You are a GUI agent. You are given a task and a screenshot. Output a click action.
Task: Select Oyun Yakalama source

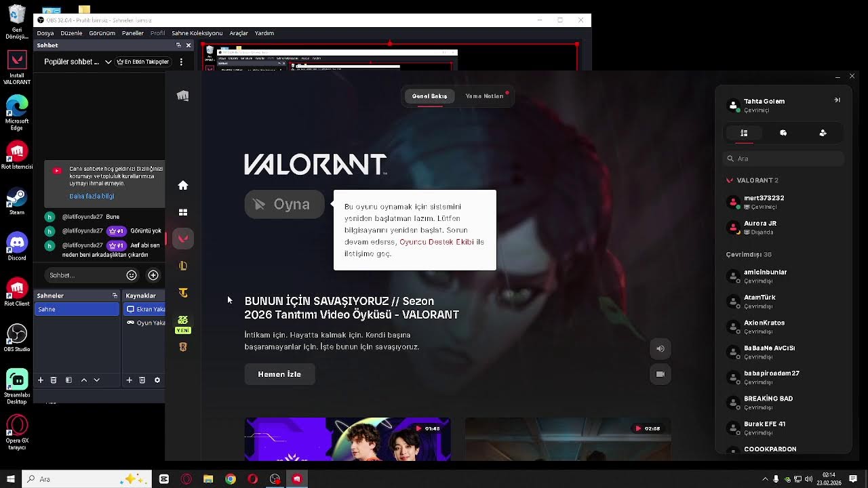[x=145, y=323]
